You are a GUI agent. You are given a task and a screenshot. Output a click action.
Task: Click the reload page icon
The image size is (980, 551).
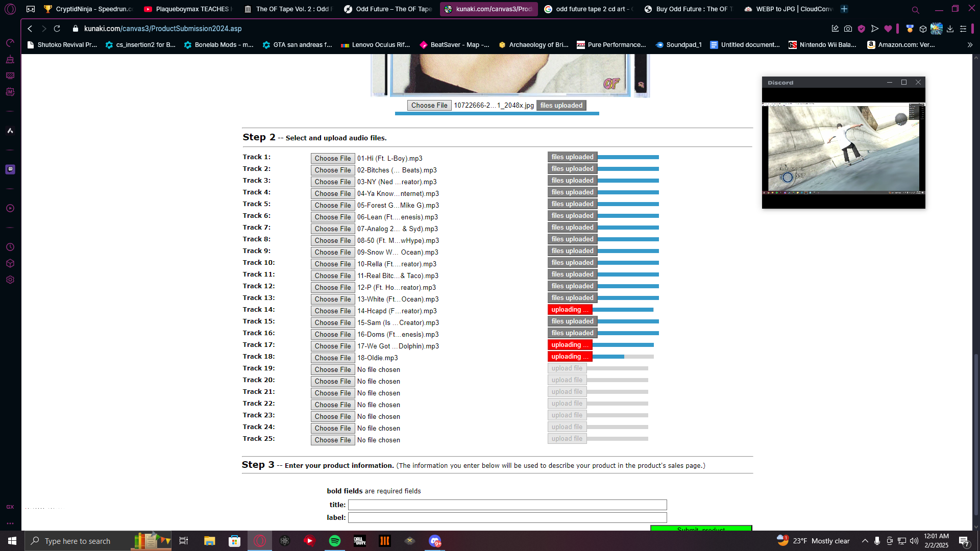tap(57, 29)
